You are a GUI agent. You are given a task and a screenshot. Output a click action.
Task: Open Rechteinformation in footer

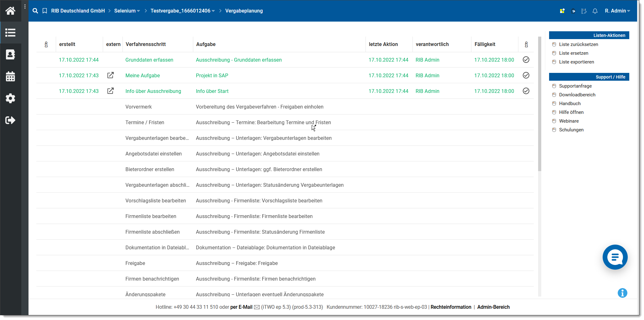tap(451, 307)
